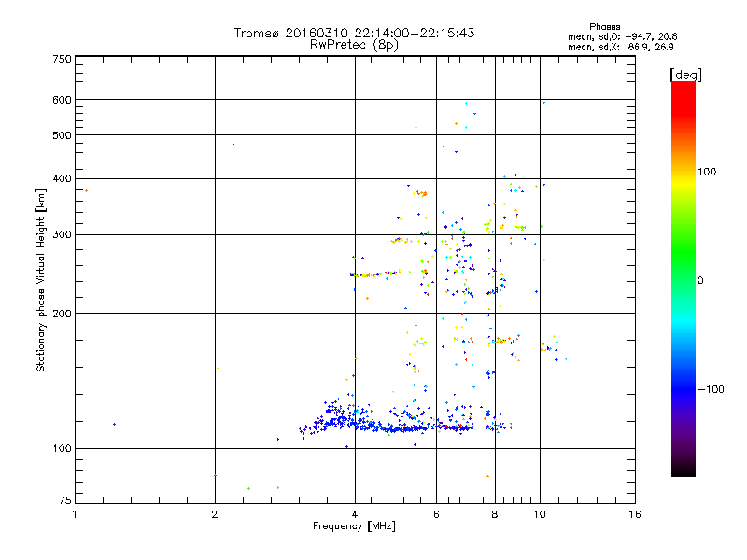Screen dimensions: 747x560
Task: Click the lone blue point near 1.2 MHz, 113 km
Action: point(114,424)
